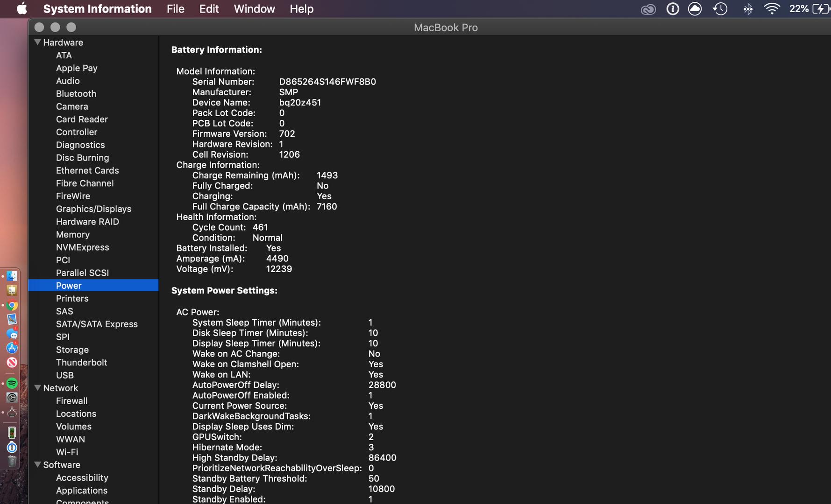This screenshot has width=831, height=504.
Task: Select WWAN under Network
Action: point(71,440)
